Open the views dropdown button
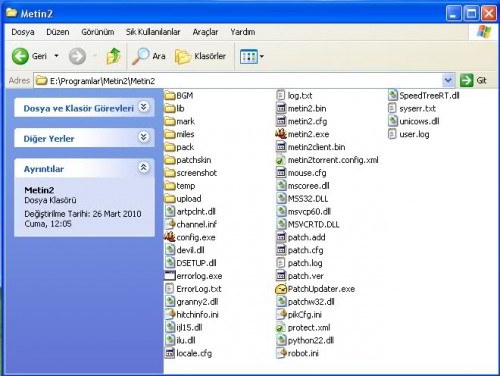 [x=252, y=56]
